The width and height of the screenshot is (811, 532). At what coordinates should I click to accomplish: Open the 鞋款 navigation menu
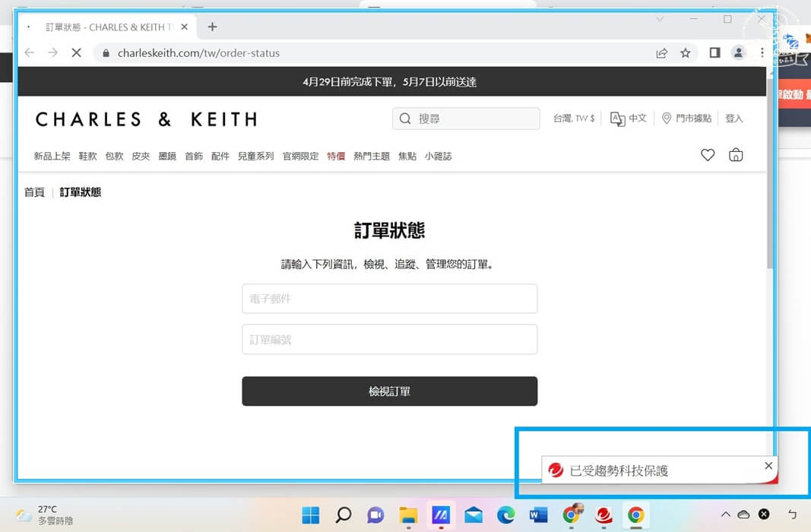87,157
